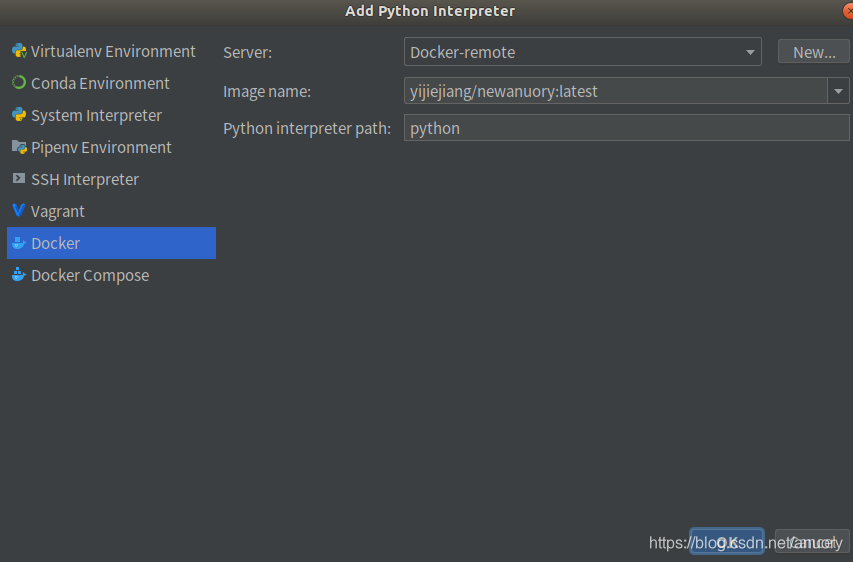Open the Server dropdown showing Docker-remote
This screenshot has width=853, height=562.
point(583,52)
